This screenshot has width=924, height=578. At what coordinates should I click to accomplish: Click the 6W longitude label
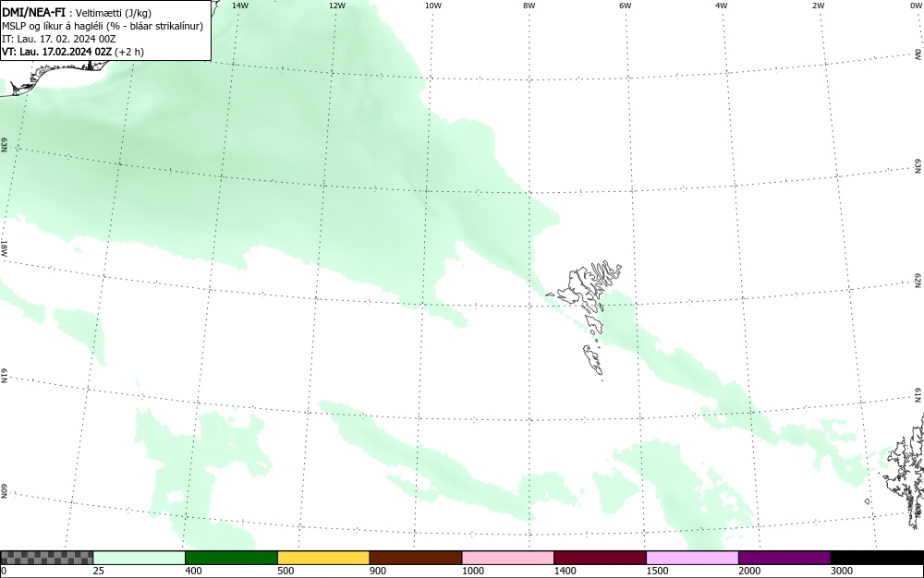[626, 6]
